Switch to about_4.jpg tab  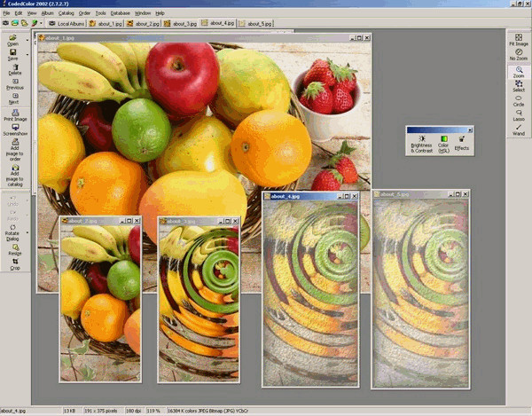(x=218, y=23)
